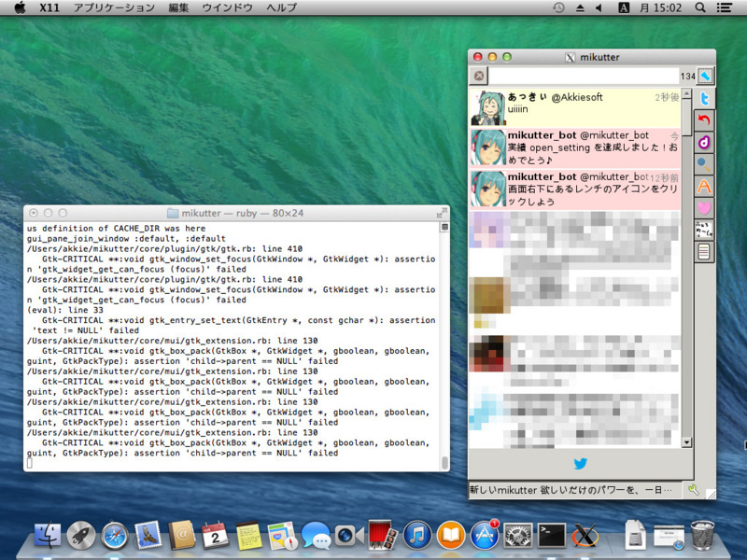Open iTunes from the Dock

pyautogui.click(x=417, y=535)
